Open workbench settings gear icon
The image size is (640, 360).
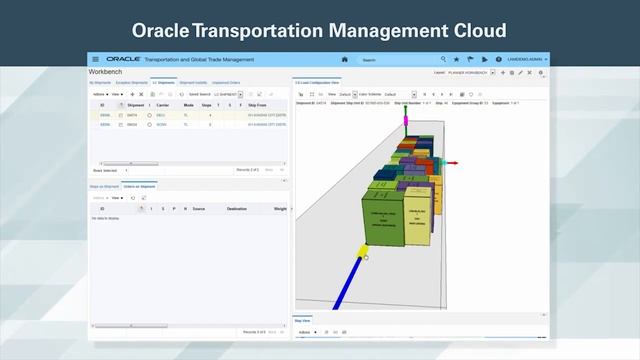[x=540, y=73]
